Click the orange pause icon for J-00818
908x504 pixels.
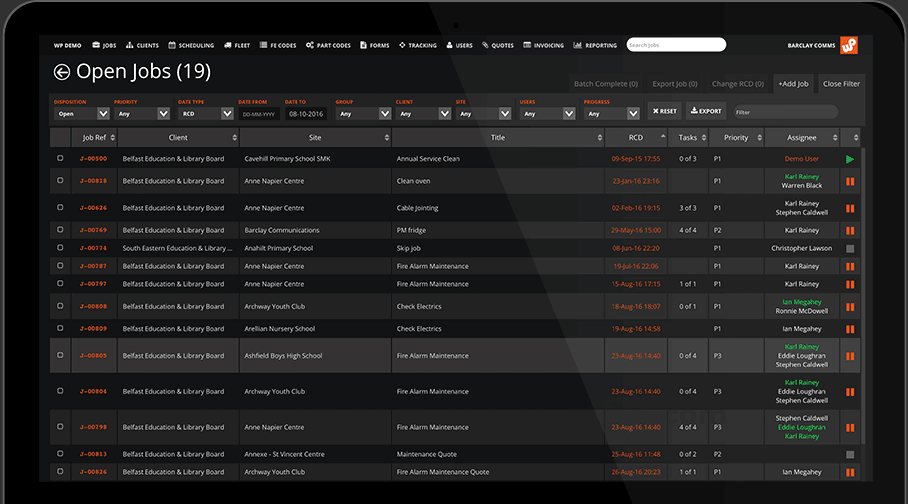point(850,181)
